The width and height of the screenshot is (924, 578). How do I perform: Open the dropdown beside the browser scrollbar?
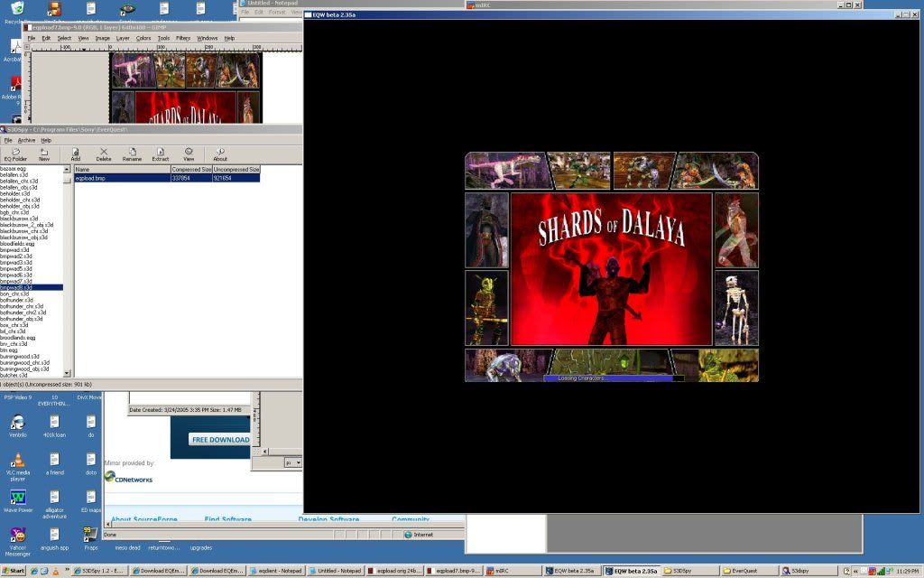coord(292,463)
